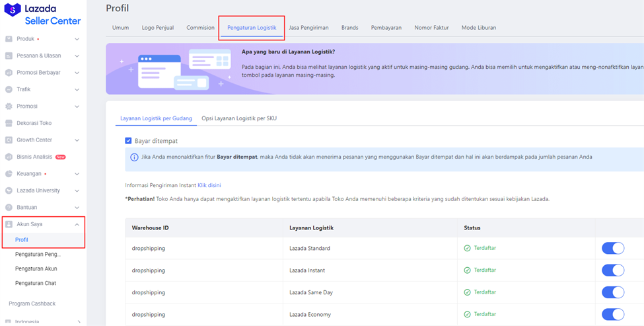Viewport: 644px width, 326px height.
Task: Click the Terdaftar check icon for Lazada Same Day
Action: (467, 292)
